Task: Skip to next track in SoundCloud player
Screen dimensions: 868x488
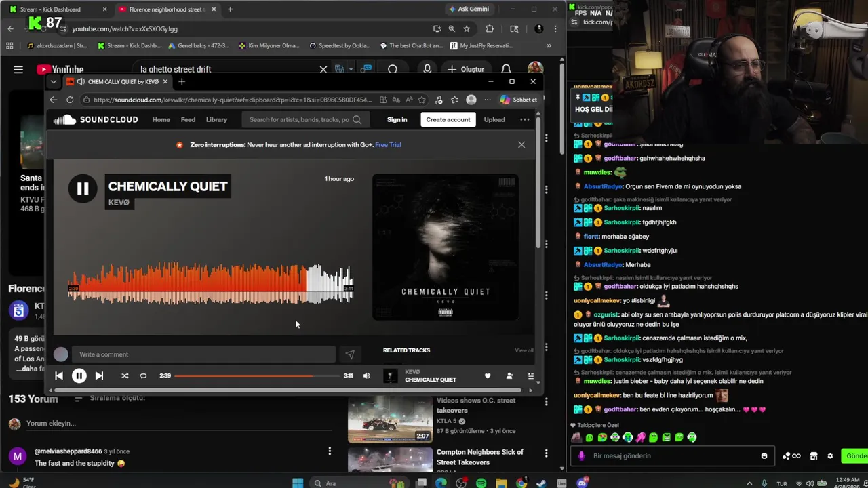Action: [x=99, y=375]
